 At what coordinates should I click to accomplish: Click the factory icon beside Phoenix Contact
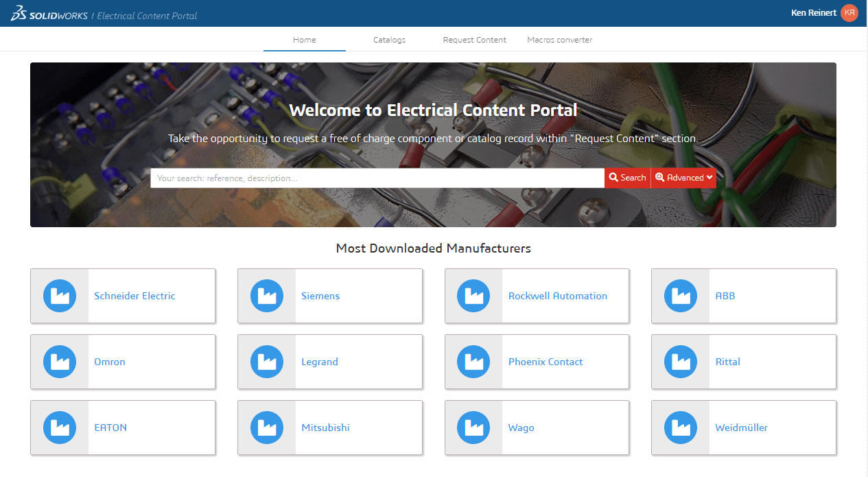[x=473, y=362]
